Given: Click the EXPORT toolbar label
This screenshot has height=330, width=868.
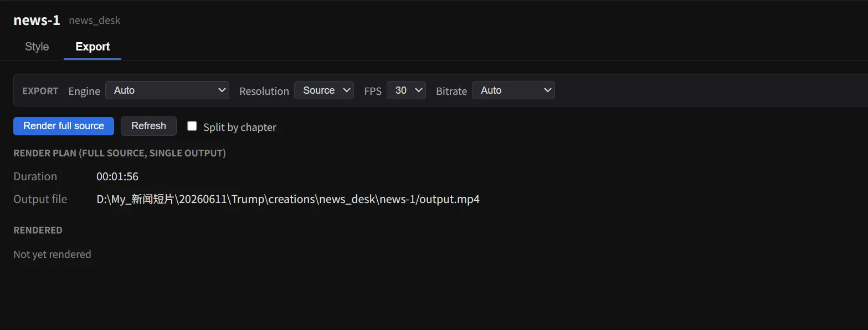Looking at the screenshot, I should (x=40, y=91).
